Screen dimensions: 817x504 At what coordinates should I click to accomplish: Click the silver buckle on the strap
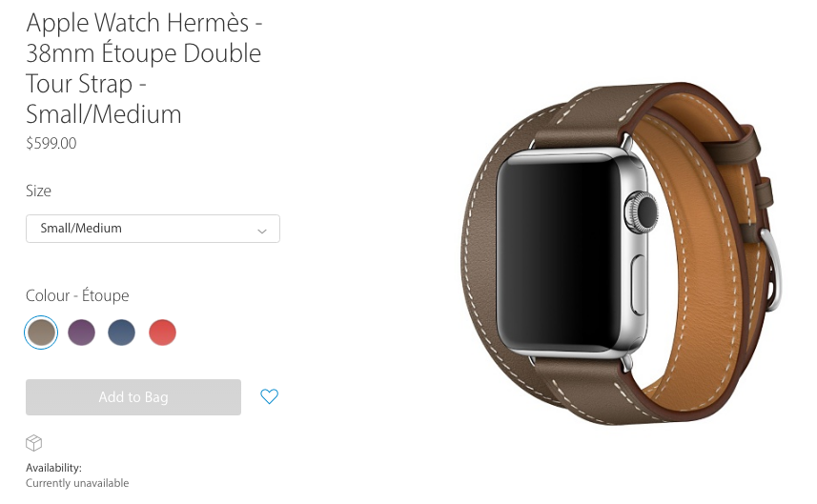click(771, 270)
